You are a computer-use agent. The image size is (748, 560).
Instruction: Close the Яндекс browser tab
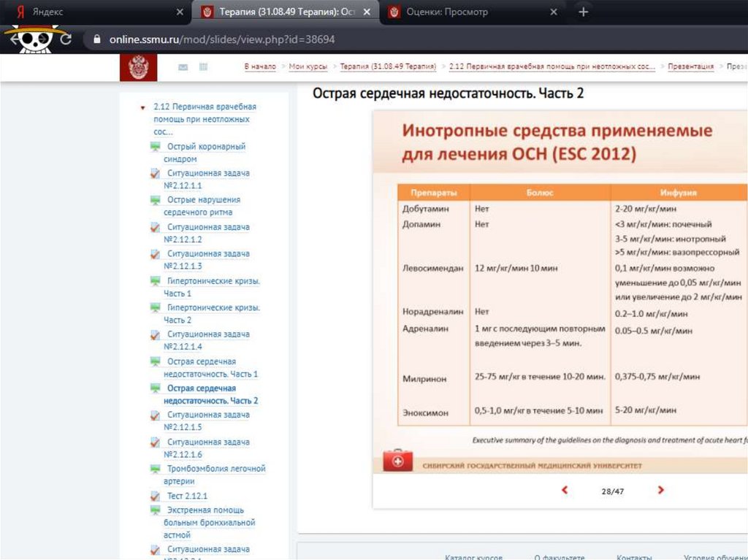pos(180,12)
